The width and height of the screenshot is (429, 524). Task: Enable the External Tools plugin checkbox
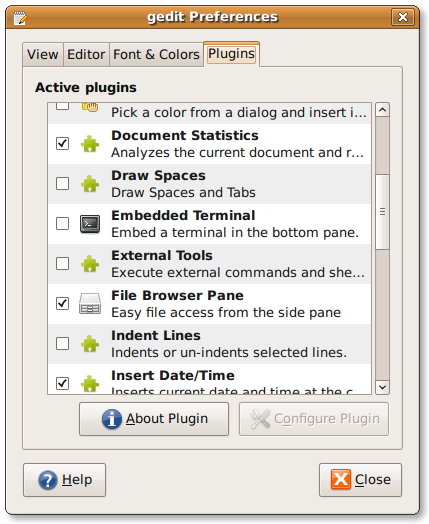(62, 263)
